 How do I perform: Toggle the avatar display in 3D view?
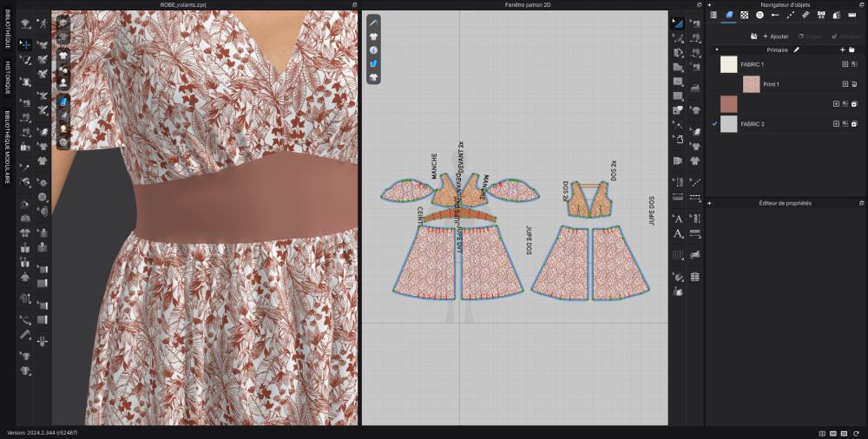click(63, 79)
